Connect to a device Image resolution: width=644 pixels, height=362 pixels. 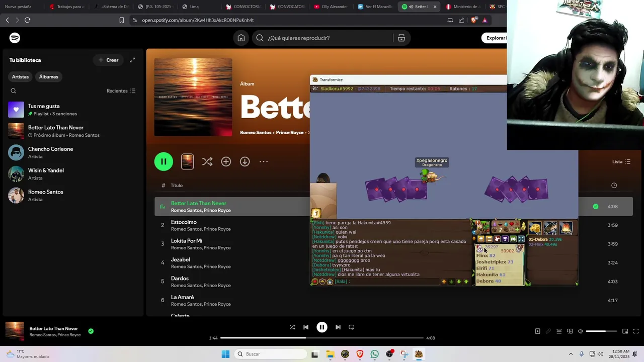(570, 331)
